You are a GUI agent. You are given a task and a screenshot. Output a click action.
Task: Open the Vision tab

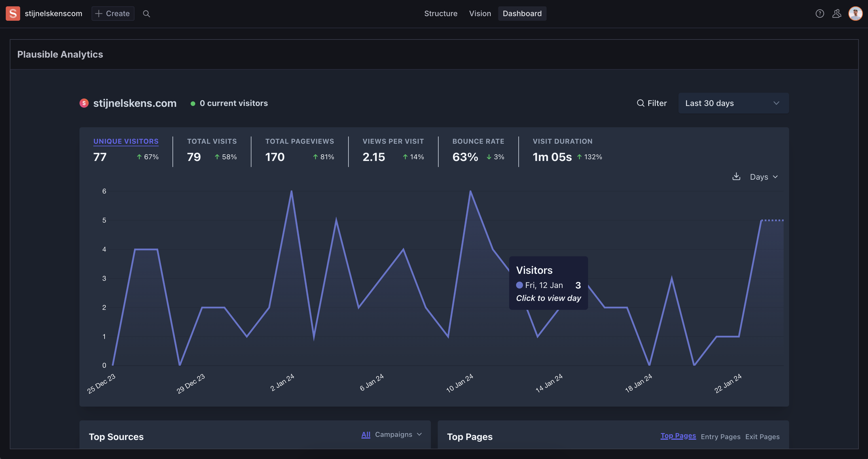click(480, 14)
